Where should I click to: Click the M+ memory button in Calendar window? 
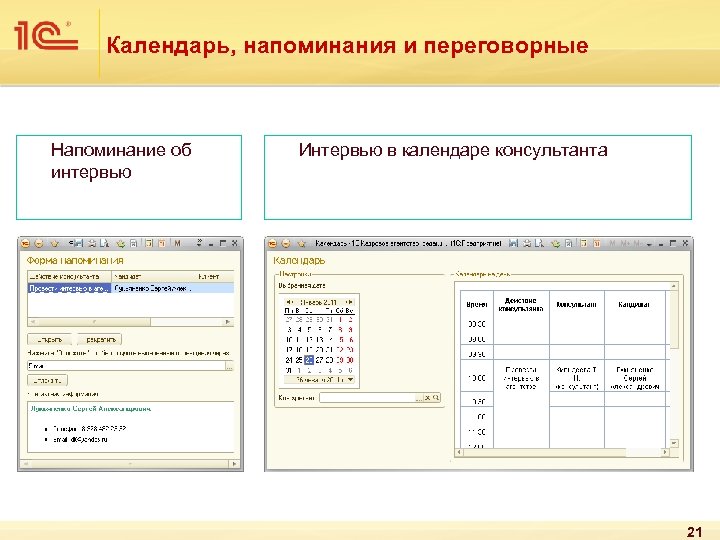[x=624, y=243]
